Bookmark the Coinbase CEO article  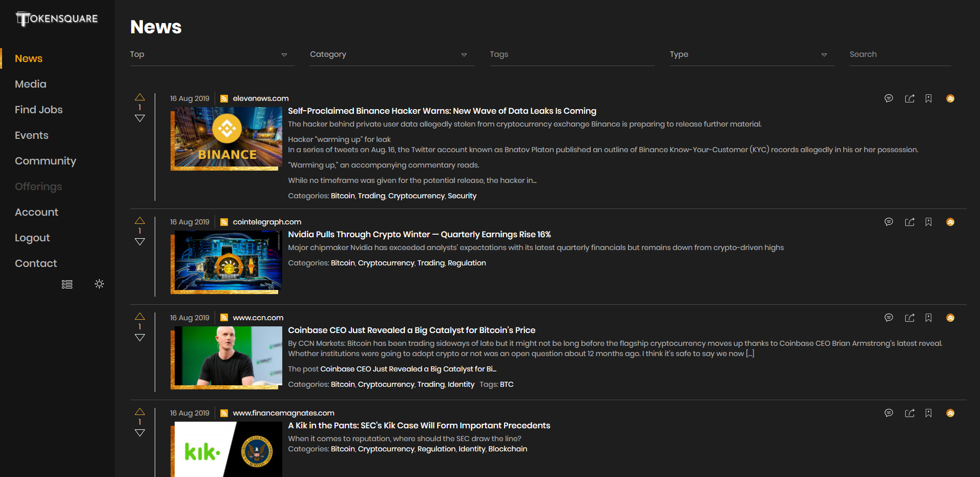pos(928,318)
